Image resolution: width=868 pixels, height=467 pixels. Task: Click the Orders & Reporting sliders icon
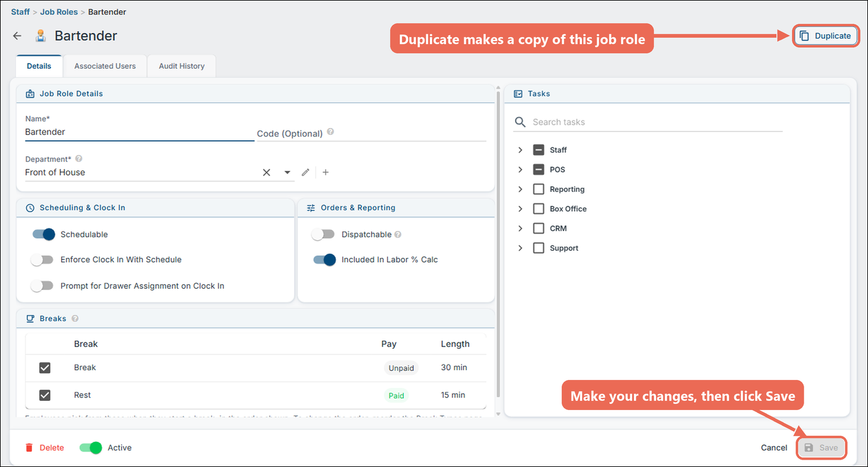pos(311,208)
